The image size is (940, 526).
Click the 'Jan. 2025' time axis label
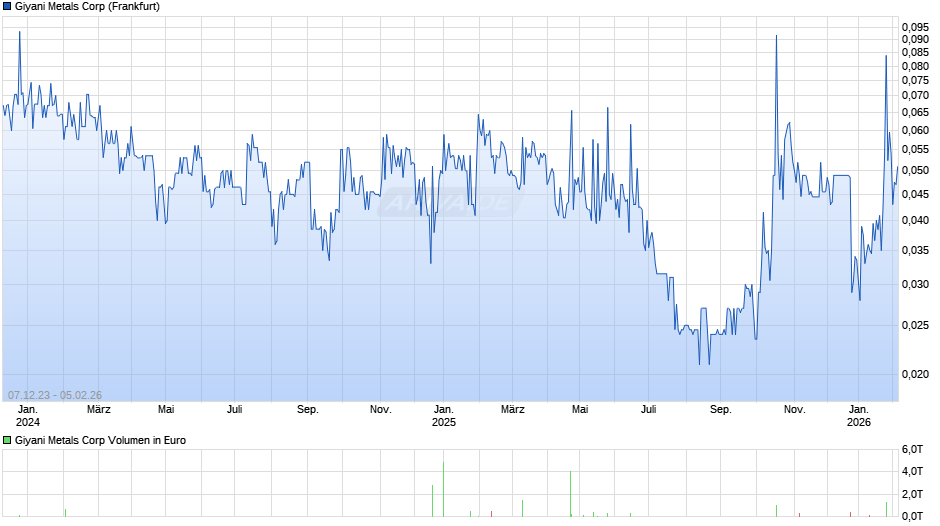coord(444,416)
